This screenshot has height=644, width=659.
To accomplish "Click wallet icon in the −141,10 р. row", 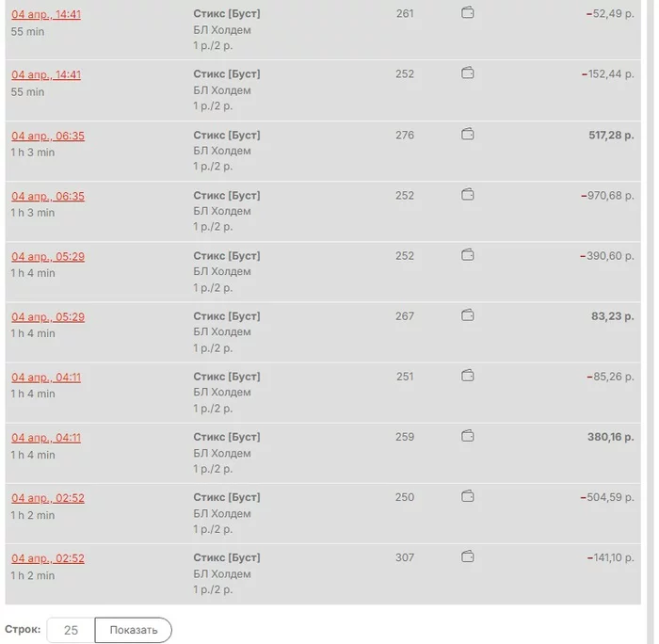I will [468, 556].
